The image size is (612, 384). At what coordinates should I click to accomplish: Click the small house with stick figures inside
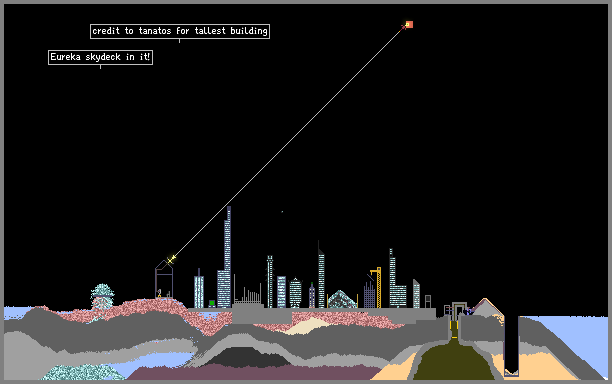pos(164,279)
